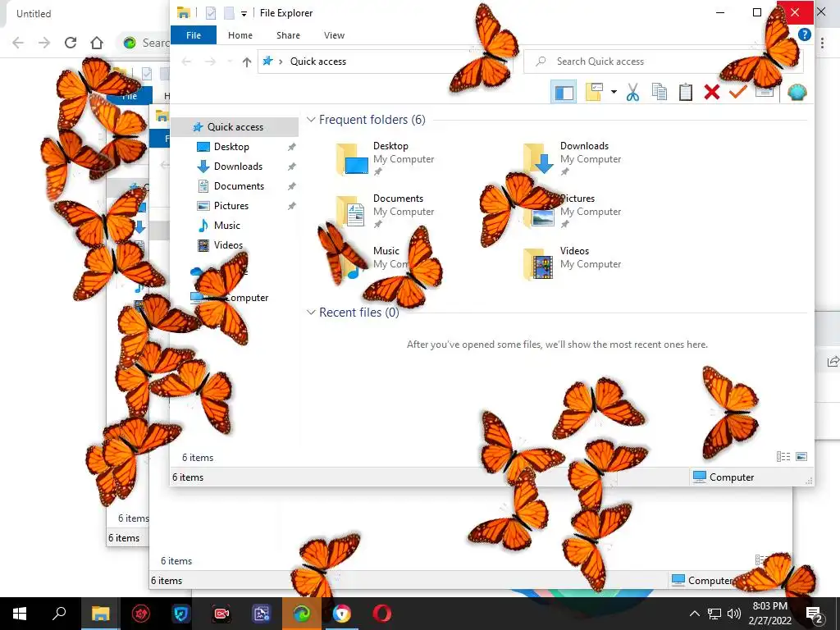The width and height of the screenshot is (840, 630).
Task: Select the Untitled browser tab
Action: point(34,14)
